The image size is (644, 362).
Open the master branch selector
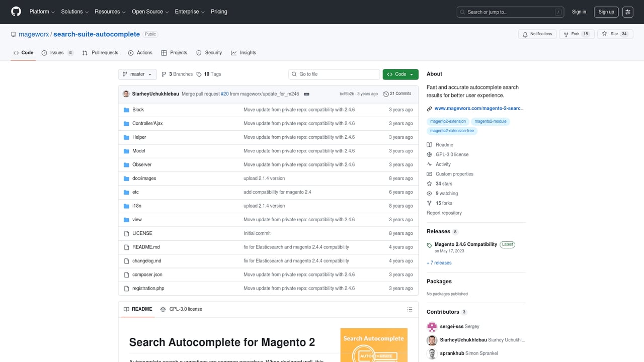(x=137, y=74)
